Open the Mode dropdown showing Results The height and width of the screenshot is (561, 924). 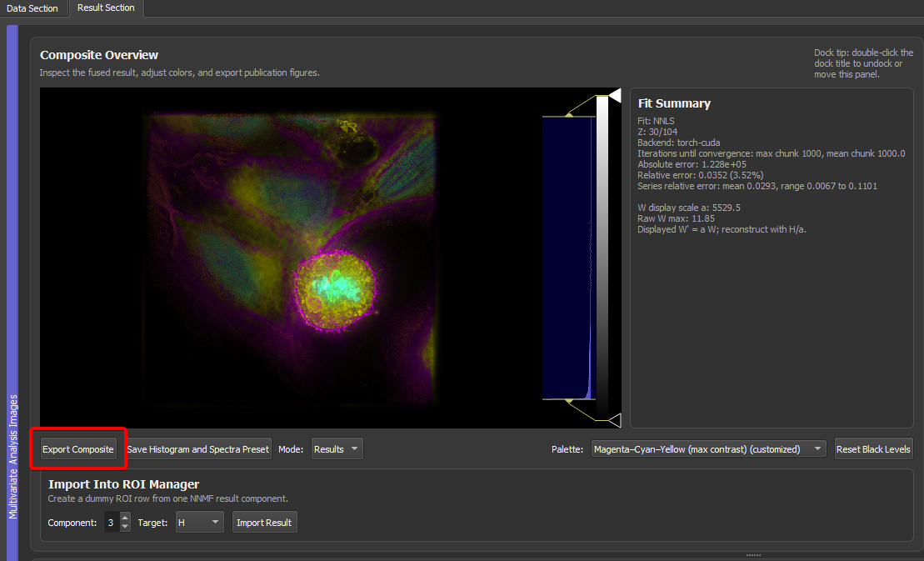(x=337, y=449)
